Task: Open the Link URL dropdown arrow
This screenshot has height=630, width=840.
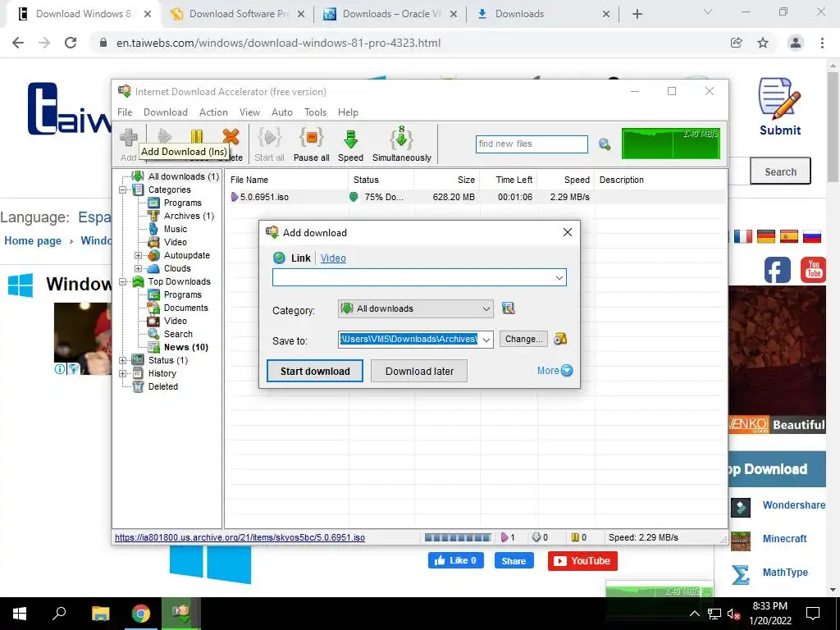Action: [559, 277]
